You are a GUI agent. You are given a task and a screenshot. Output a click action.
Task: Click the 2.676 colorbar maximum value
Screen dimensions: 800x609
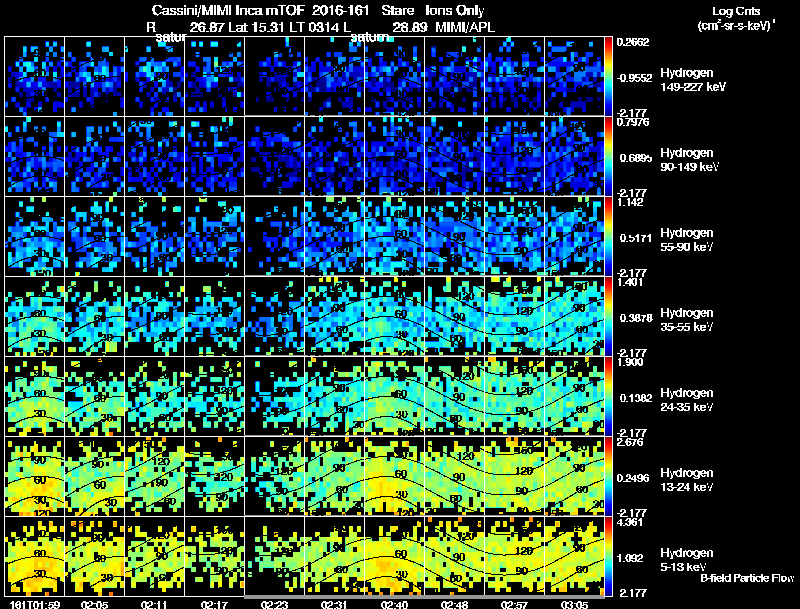[630, 442]
